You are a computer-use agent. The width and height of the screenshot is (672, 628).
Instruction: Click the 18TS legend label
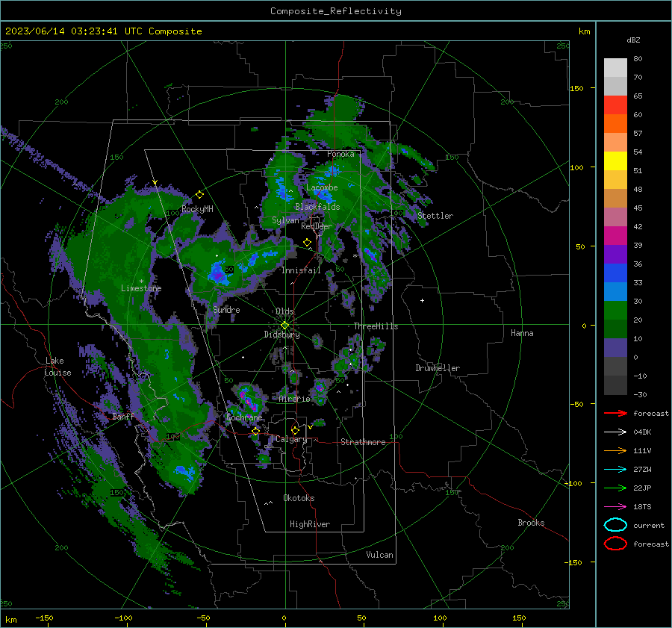pyautogui.click(x=642, y=507)
